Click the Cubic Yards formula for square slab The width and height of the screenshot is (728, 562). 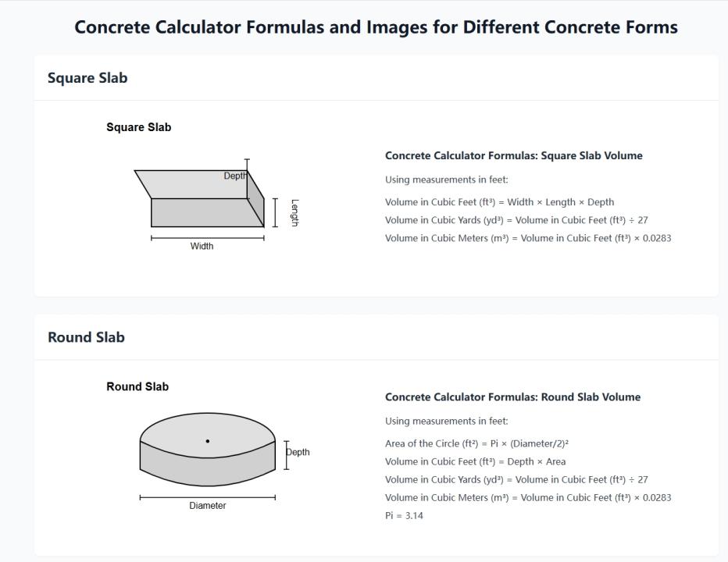click(516, 220)
